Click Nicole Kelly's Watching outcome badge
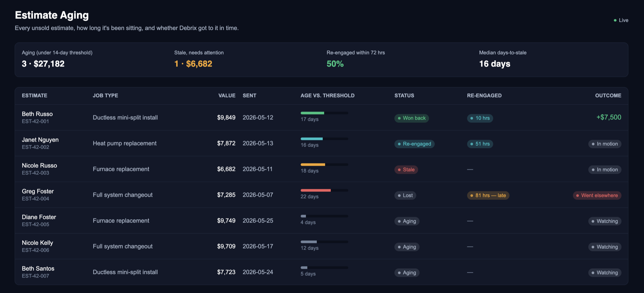This screenshot has height=293, width=644. 605,247
